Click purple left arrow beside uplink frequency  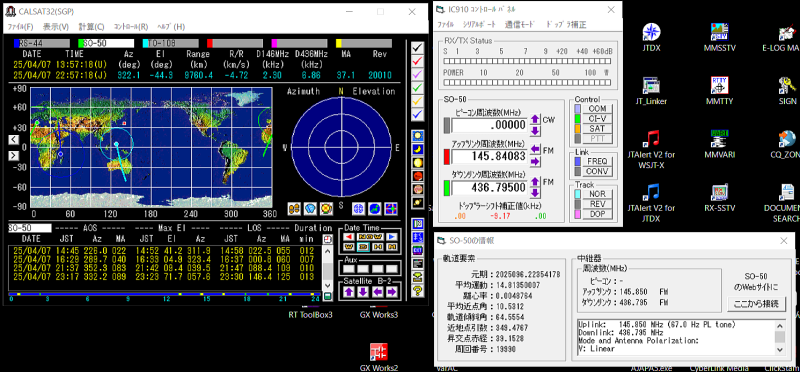tap(535, 150)
